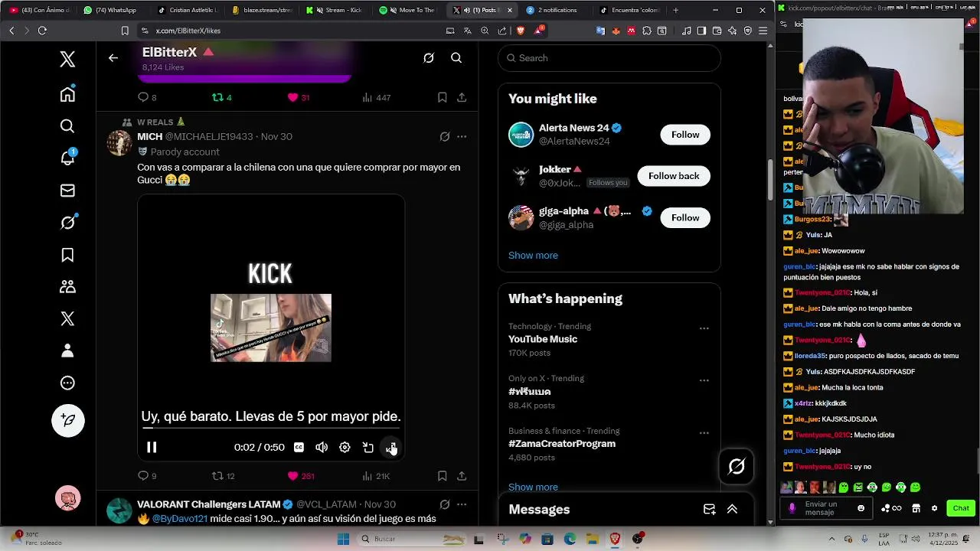The height and width of the screenshot is (551, 980).
Task: Open embedded Kick clip thumbnail
Action: pyautogui.click(x=271, y=328)
